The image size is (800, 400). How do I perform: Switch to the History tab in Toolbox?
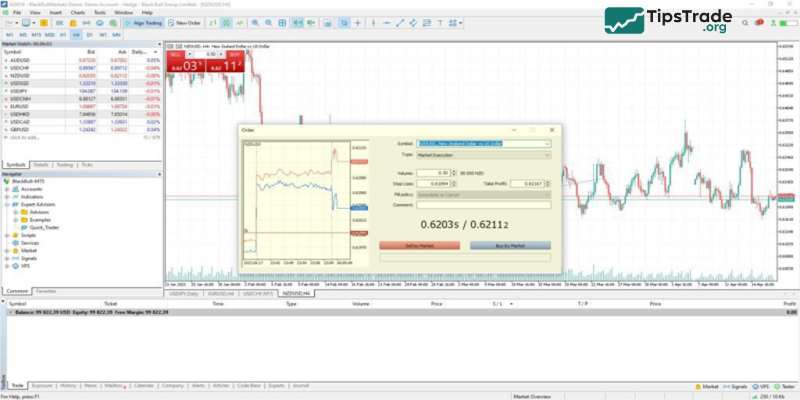(68, 384)
